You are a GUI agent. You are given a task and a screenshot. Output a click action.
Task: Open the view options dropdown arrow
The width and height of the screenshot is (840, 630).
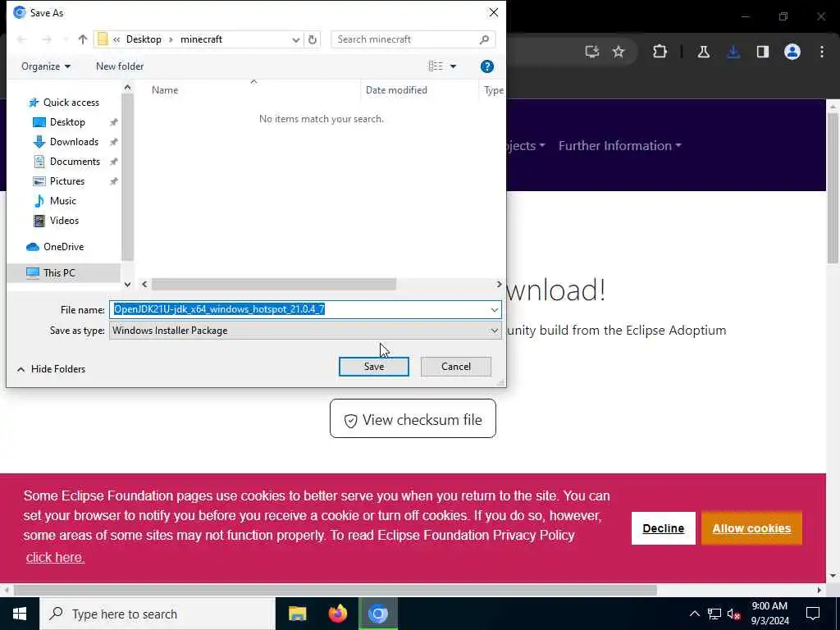(453, 66)
